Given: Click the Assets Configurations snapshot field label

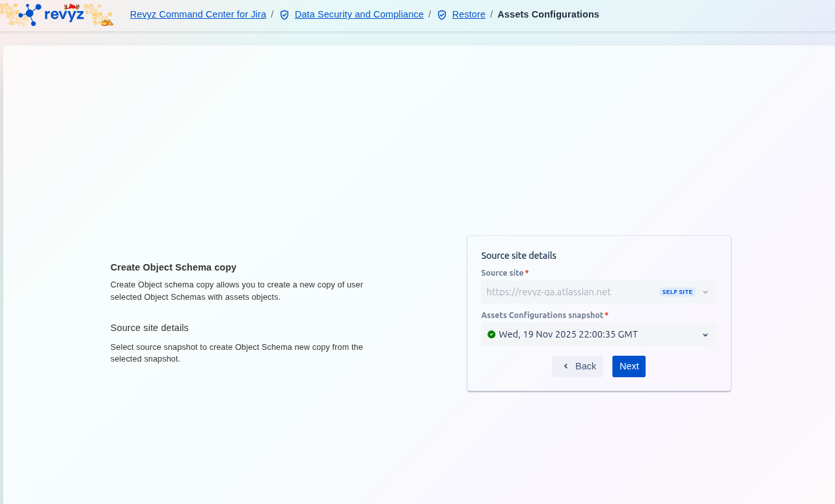Looking at the screenshot, I should (x=542, y=315).
